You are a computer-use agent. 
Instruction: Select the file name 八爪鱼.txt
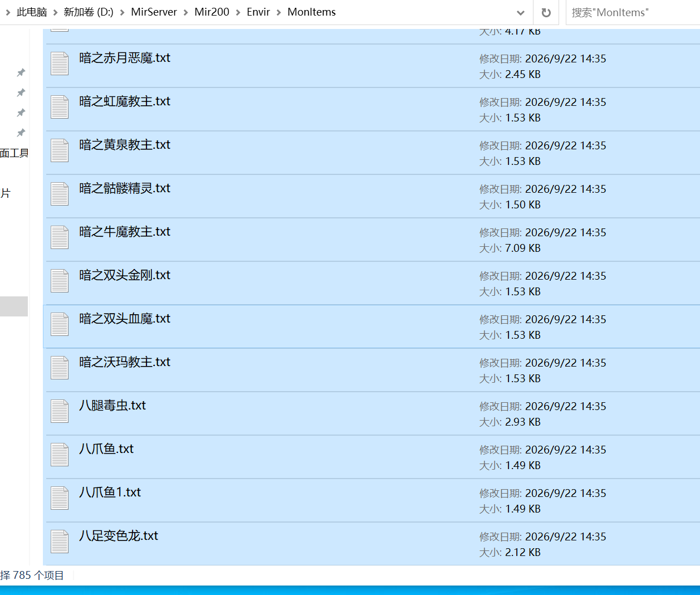point(106,449)
